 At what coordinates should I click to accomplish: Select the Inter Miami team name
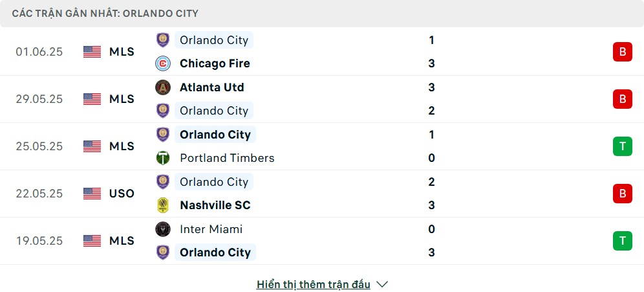pyautogui.click(x=211, y=229)
